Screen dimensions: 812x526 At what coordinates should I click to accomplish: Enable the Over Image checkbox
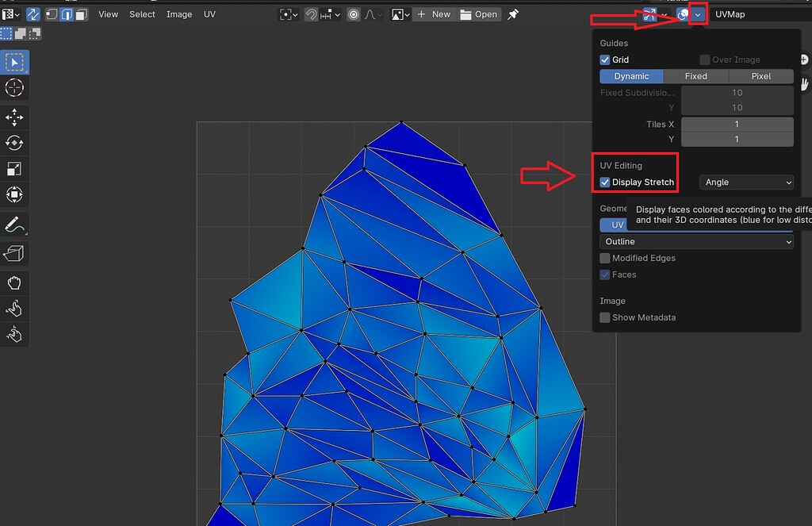(704, 60)
